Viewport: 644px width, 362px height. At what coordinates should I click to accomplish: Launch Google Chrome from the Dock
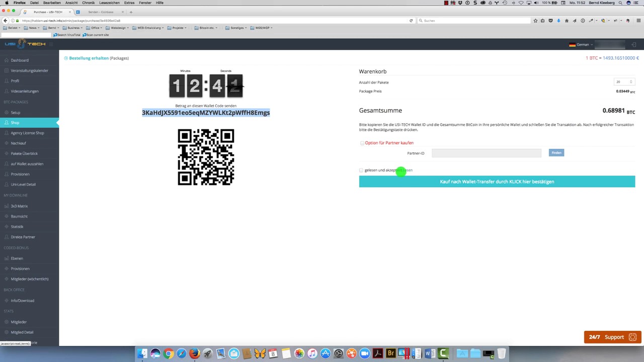tap(169, 353)
